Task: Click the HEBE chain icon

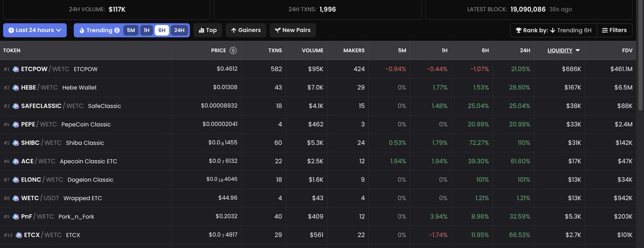Action: tap(16, 87)
